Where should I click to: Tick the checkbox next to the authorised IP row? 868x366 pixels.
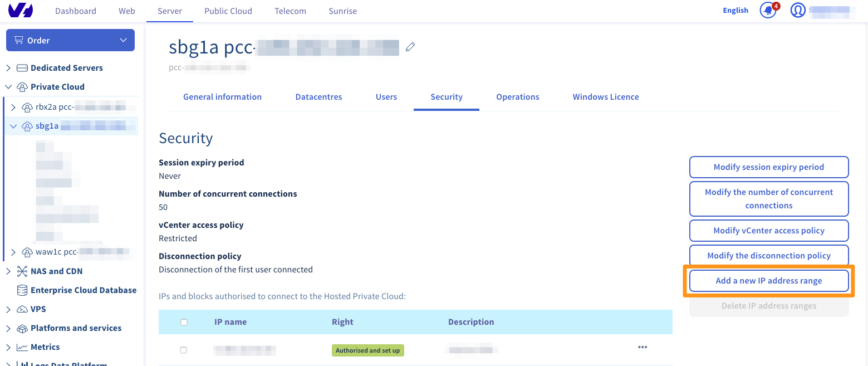[x=183, y=350]
